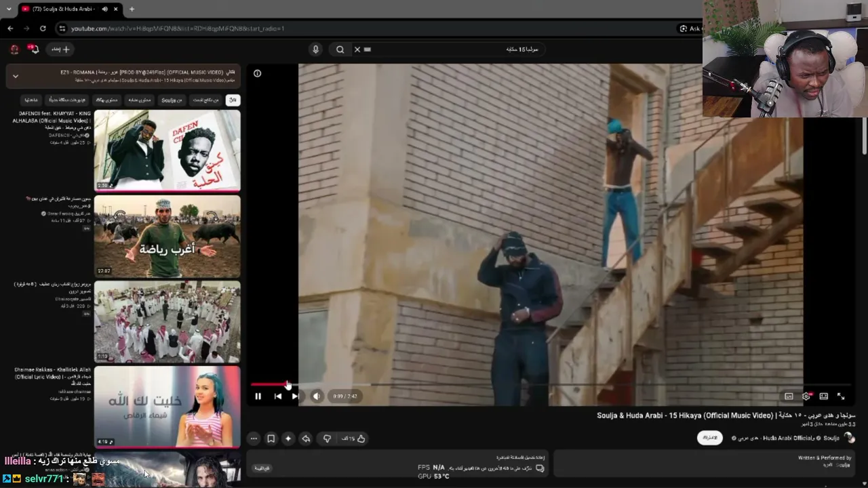Click the browser address bar URL
The width and height of the screenshot is (868, 488).
coord(178,28)
